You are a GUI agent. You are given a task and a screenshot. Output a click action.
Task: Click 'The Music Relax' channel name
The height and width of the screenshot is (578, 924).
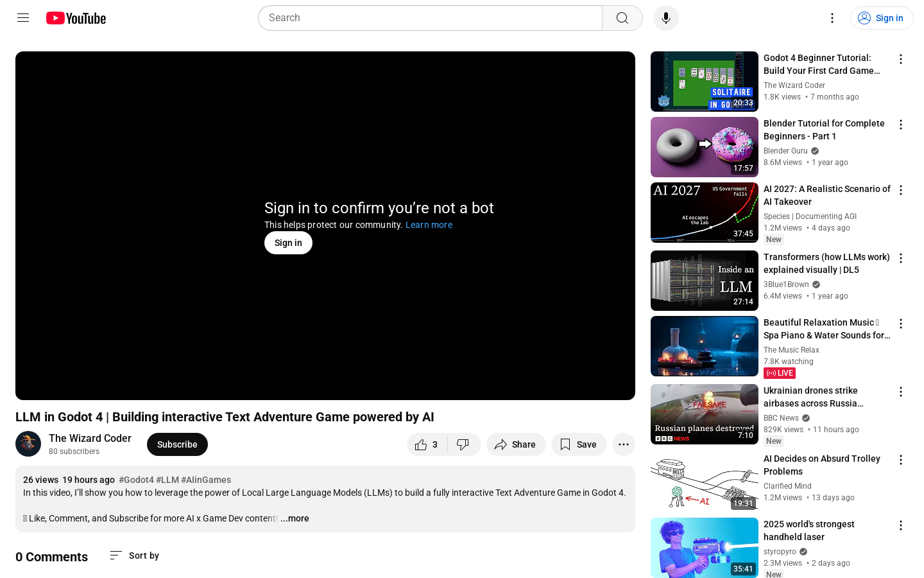click(x=791, y=350)
